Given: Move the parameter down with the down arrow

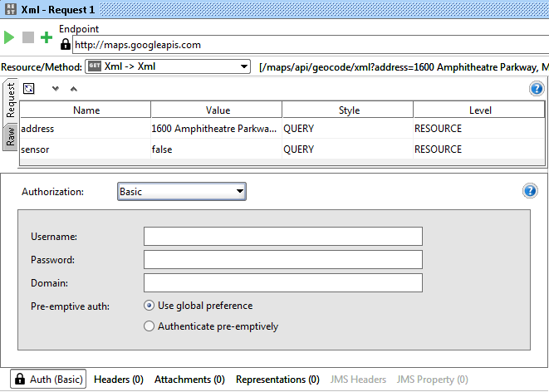Looking at the screenshot, I should pos(56,89).
